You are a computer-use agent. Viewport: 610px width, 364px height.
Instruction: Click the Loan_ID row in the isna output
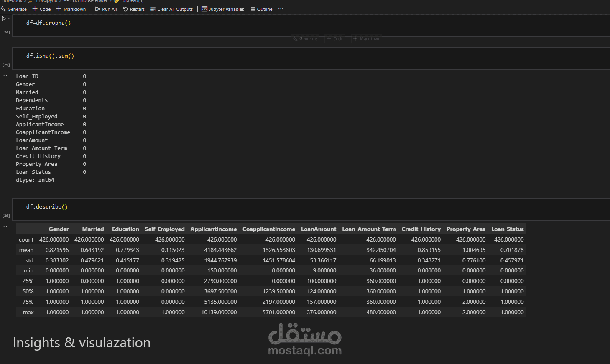pyautogui.click(x=51, y=76)
